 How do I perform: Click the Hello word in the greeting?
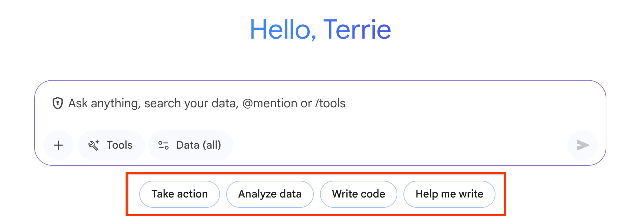(x=280, y=30)
